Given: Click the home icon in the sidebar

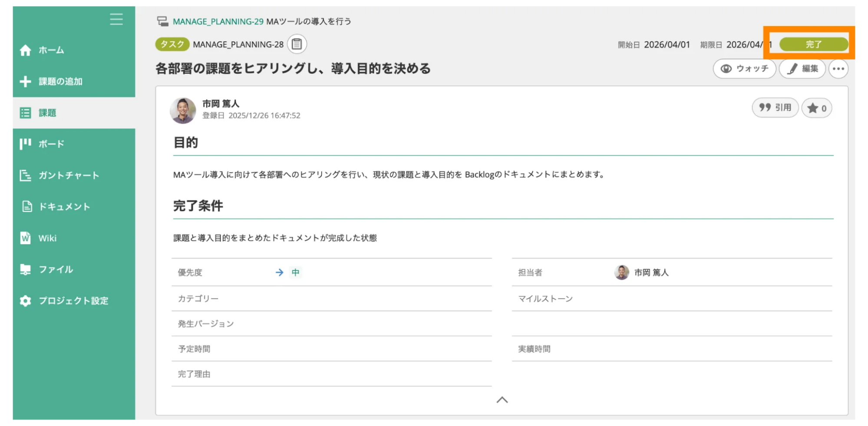Looking at the screenshot, I should point(26,50).
